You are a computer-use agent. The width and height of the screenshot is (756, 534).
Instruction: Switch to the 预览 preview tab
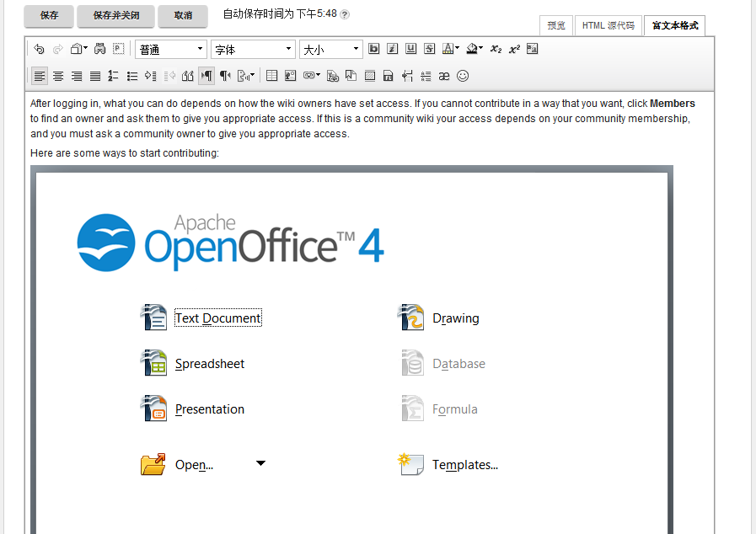click(556, 25)
